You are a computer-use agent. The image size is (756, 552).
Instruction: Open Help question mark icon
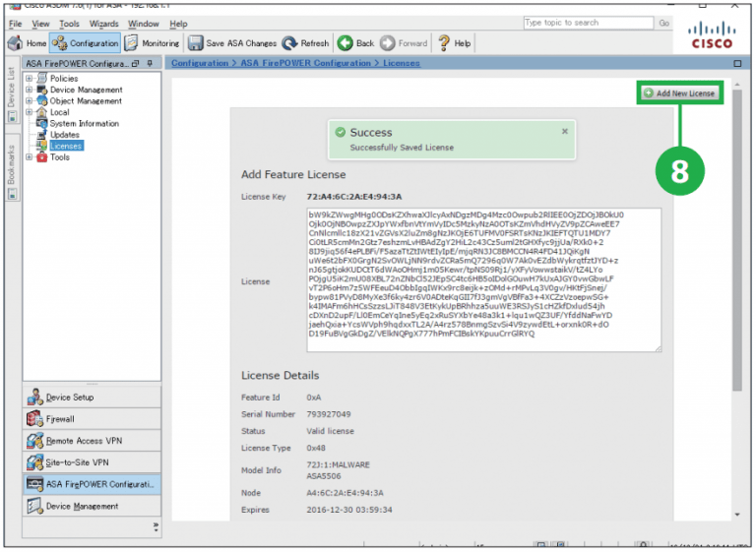(x=444, y=43)
